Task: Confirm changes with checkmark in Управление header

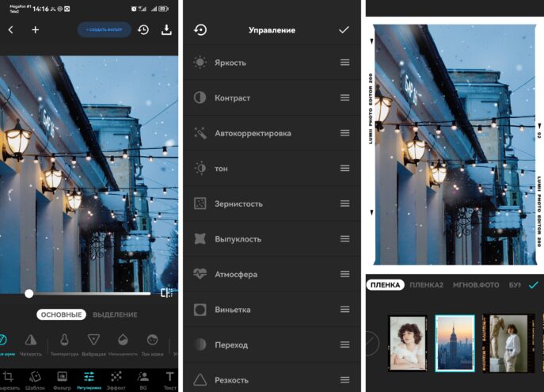Action: (x=344, y=30)
